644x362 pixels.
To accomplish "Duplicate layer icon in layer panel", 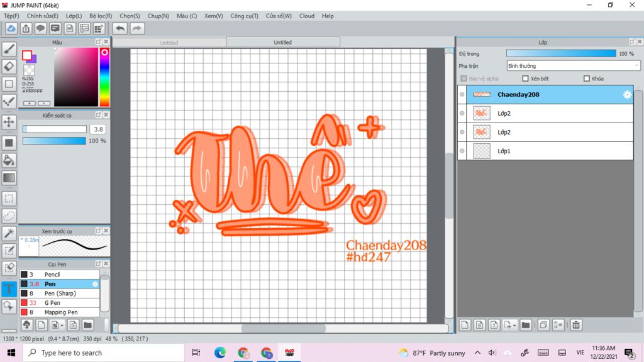I will [543, 325].
